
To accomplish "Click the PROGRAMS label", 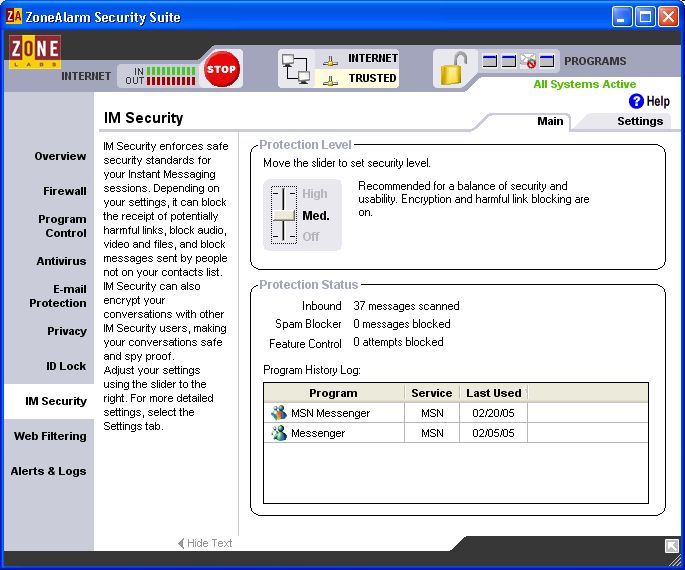I will [595, 61].
